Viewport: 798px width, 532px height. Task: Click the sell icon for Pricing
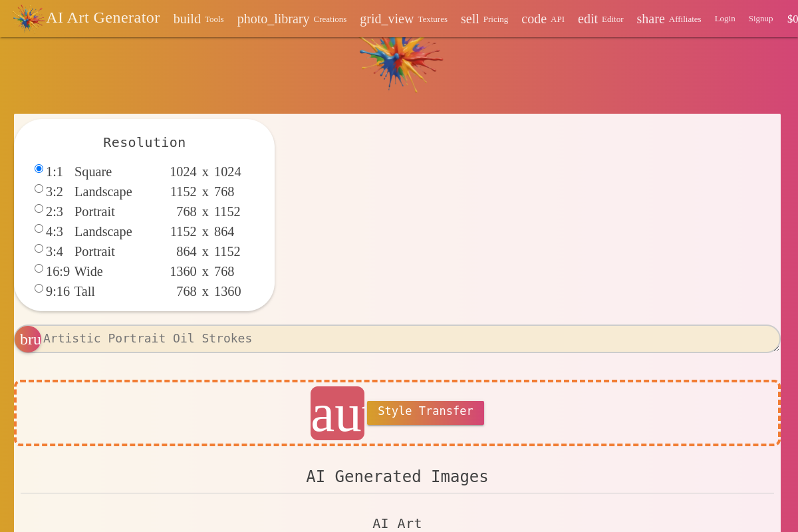pyautogui.click(x=470, y=19)
